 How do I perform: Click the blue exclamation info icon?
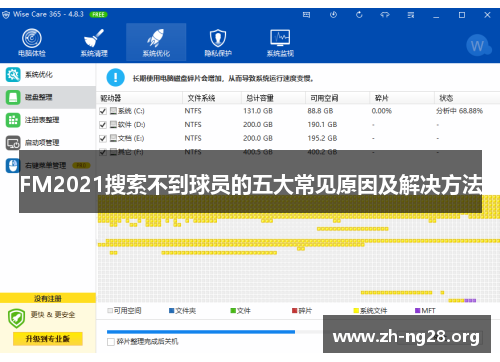tap(115, 78)
